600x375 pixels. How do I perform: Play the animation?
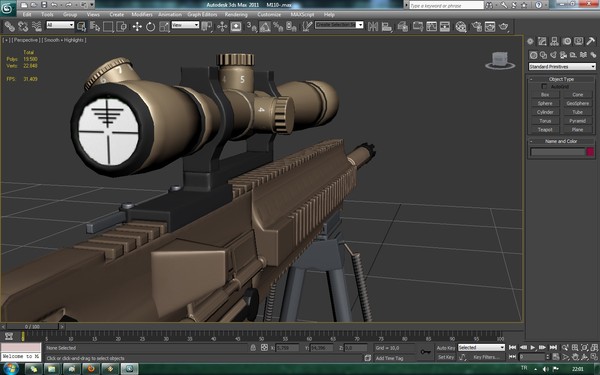pos(533,347)
